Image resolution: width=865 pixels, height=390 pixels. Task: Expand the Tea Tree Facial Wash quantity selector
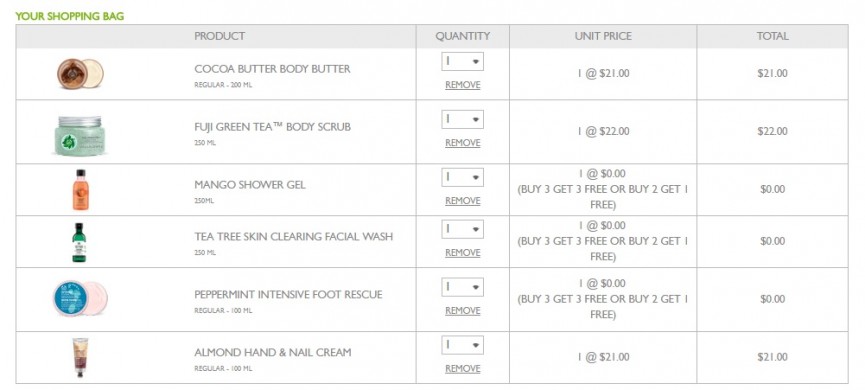click(x=462, y=229)
